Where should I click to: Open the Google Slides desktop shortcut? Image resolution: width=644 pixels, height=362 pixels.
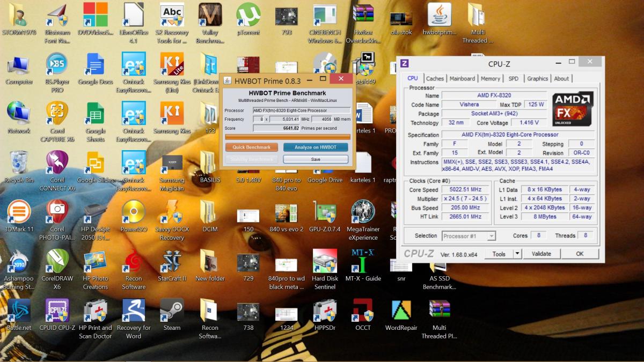pos(95,167)
